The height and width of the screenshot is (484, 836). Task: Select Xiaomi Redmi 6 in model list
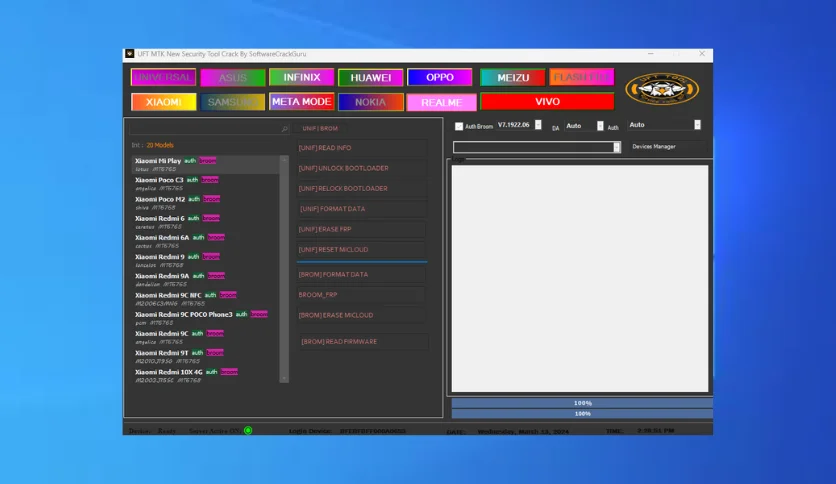pos(205,222)
